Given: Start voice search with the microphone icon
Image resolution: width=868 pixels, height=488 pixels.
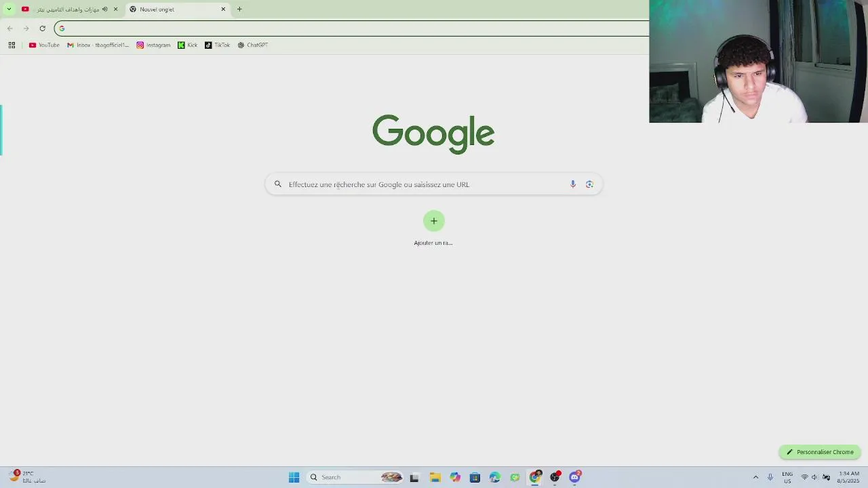Looking at the screenshot, I should [573, 184].
